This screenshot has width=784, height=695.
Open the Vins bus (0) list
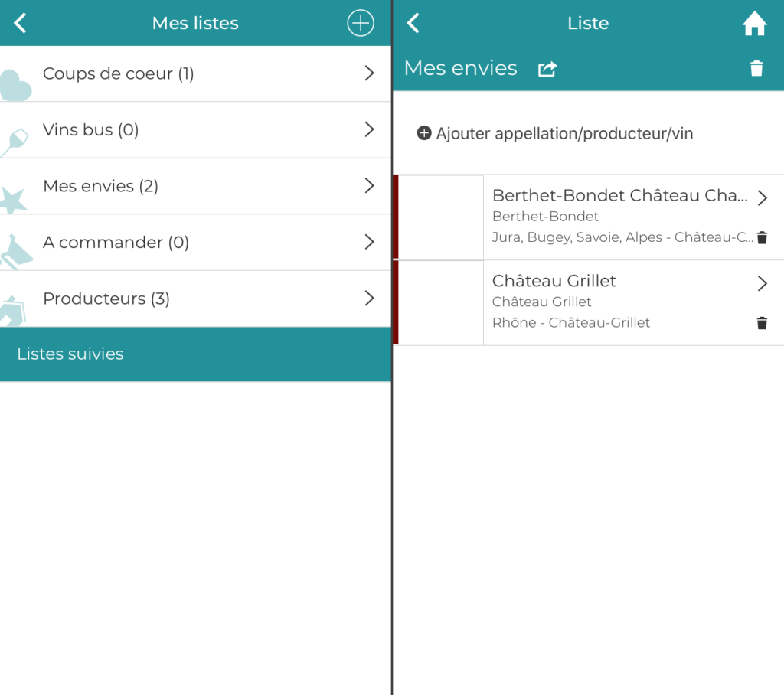[195, 130]
